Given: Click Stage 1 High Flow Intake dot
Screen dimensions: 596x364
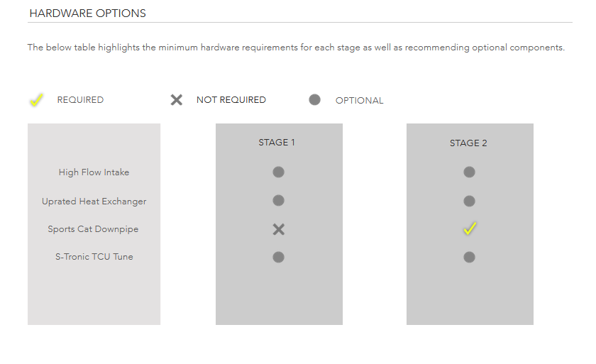Looking at the screenshot, I should 278,172.
